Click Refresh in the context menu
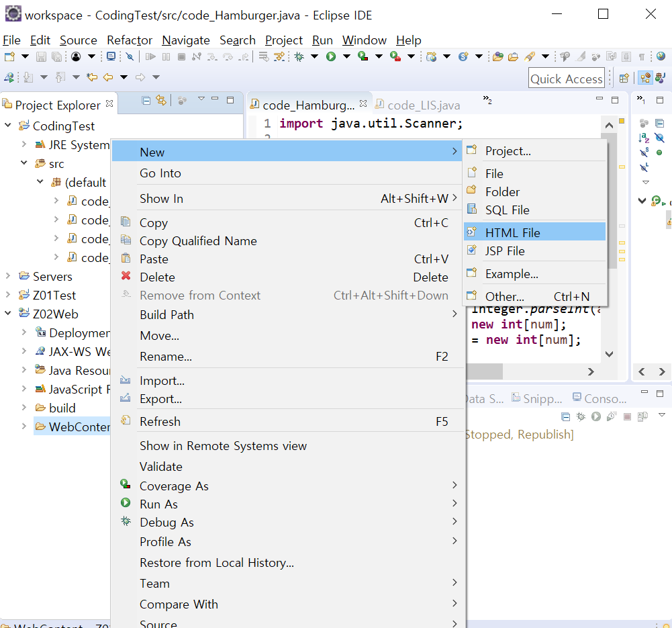 287,421
